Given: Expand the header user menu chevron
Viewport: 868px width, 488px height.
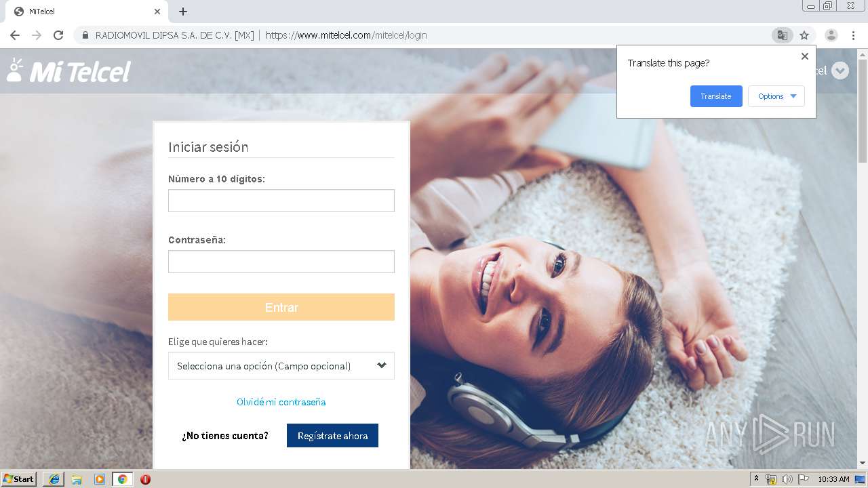Looking at the screenshot, I should (840, 70).
